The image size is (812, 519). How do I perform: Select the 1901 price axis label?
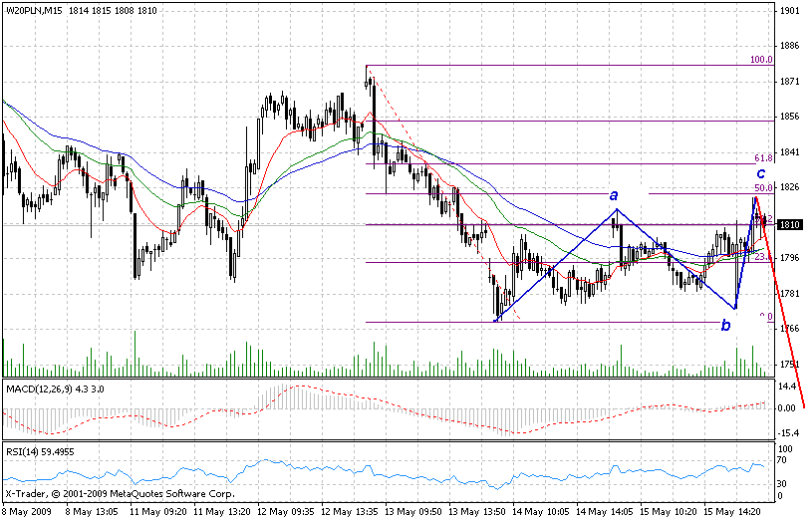[x=790, y=11]
